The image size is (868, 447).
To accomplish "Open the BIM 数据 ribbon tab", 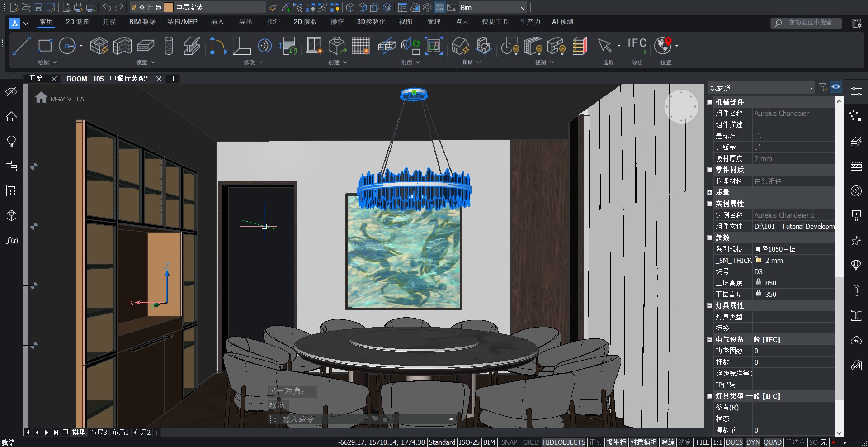I will 142,22.
